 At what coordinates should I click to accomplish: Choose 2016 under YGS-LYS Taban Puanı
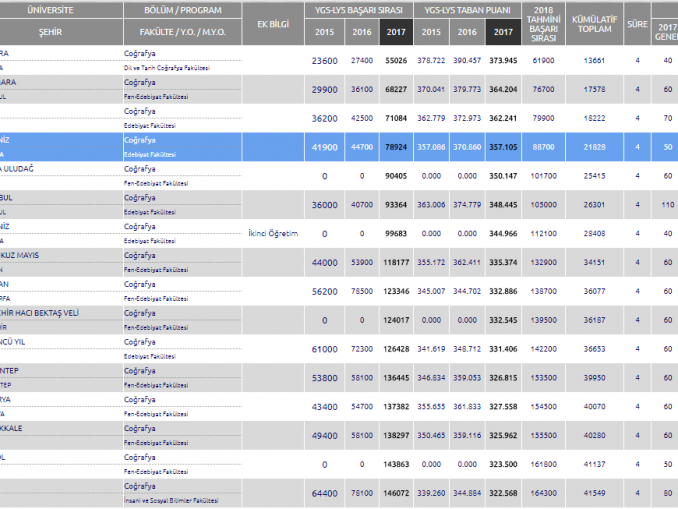click(x=468, y=33)
